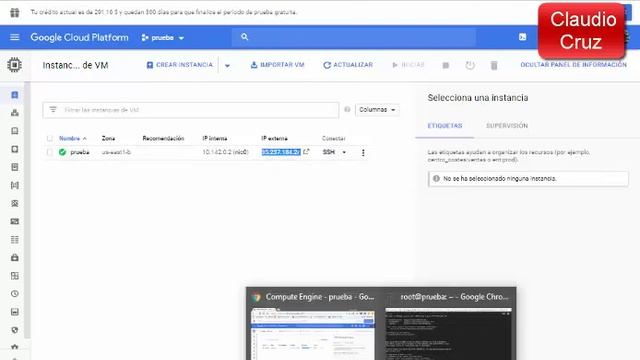
Task: Click the green running status icon of prueba
Action: tap(62, 152)
